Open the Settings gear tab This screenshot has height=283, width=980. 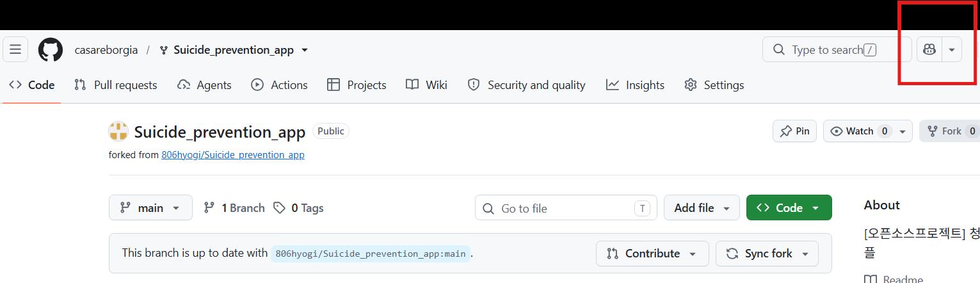click(x=714, y=85)
